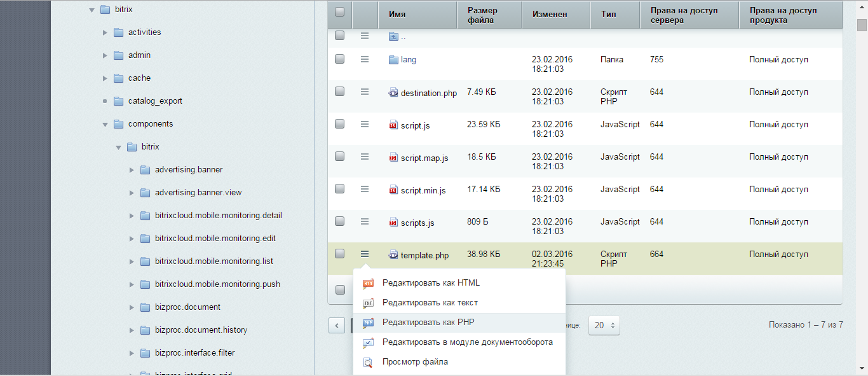Image resolution: width=868 pixels, height=376 pixels.
Task: Open the lang folder link
Action: coord(409,60)
